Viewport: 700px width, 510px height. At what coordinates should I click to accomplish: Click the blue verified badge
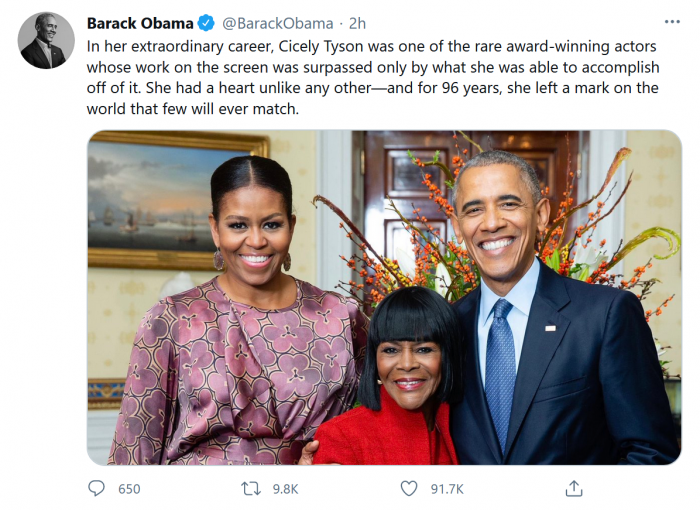[206, 23]
